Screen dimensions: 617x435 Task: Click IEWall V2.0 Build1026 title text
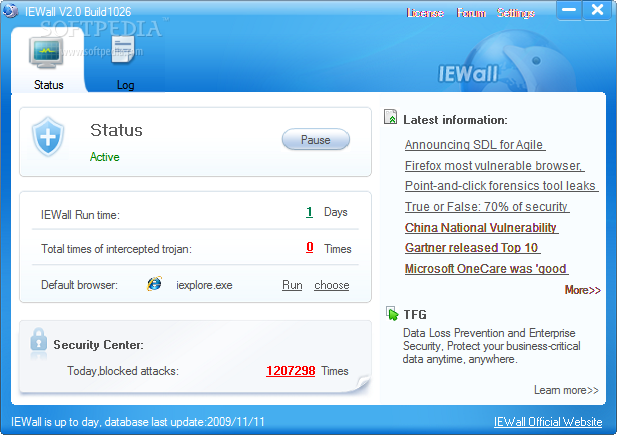[78, 11]
